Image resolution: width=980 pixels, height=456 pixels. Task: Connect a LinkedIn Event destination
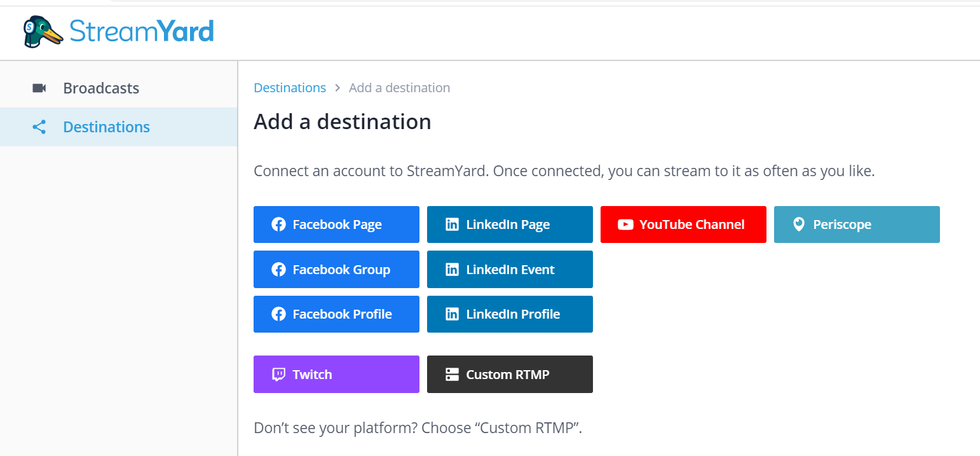(x=510, y=270)
